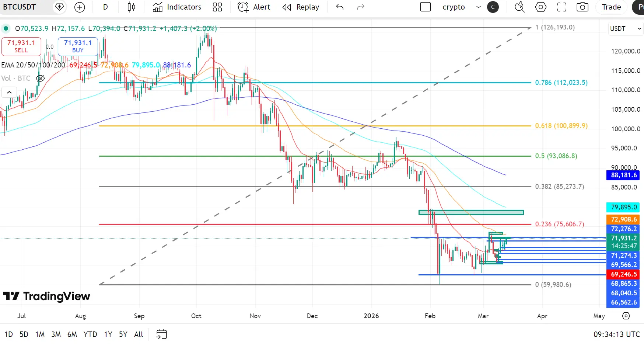Viewport: 644px width, 344px height.
Task: Click the 79,895.0 EMA 100 price tag
Action: tap(623, 207)
